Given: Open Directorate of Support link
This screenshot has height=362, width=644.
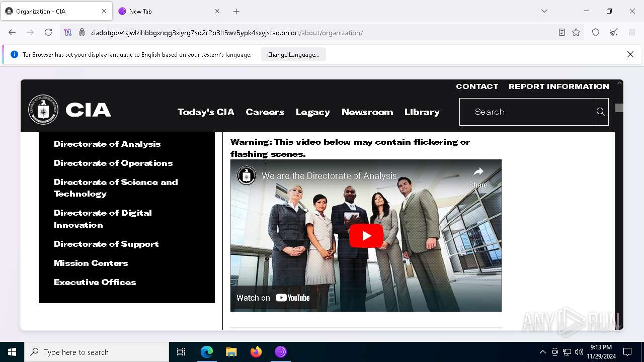Looking at the screenshot, I should (106, 244).
